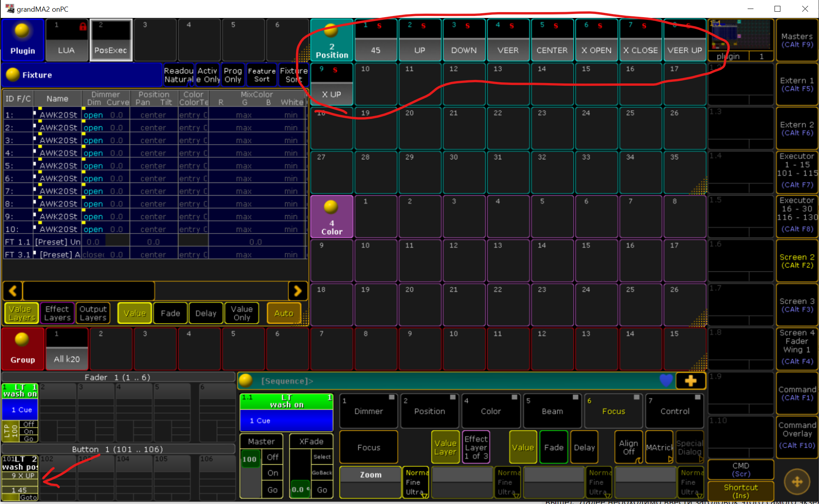Open the Group pool yellow ball
819x504 pixels.
click(x=21, y=340)
